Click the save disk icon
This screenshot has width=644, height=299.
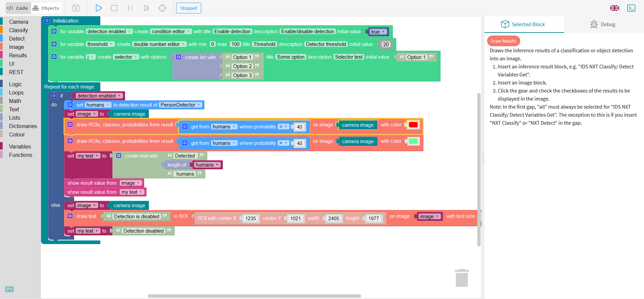76,8
